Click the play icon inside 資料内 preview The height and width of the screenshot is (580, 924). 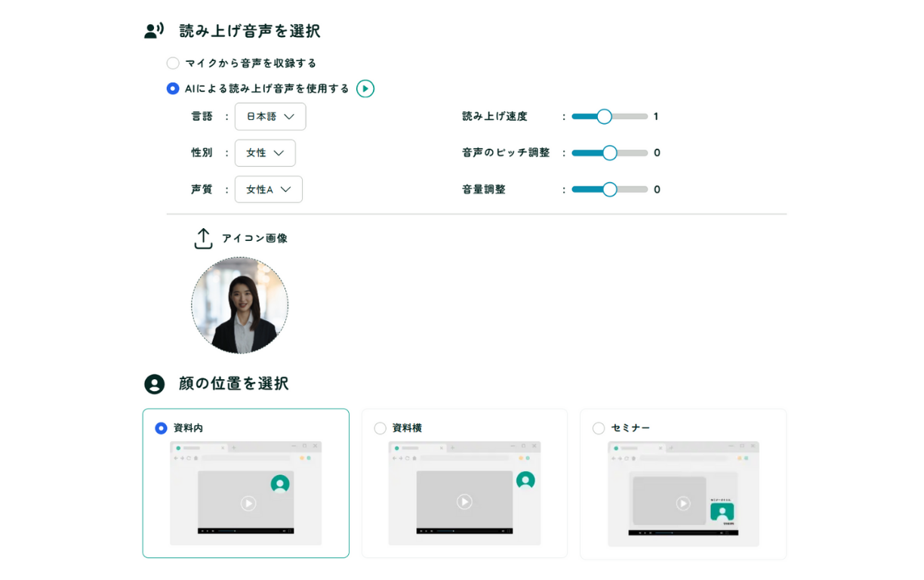[248, 501]
